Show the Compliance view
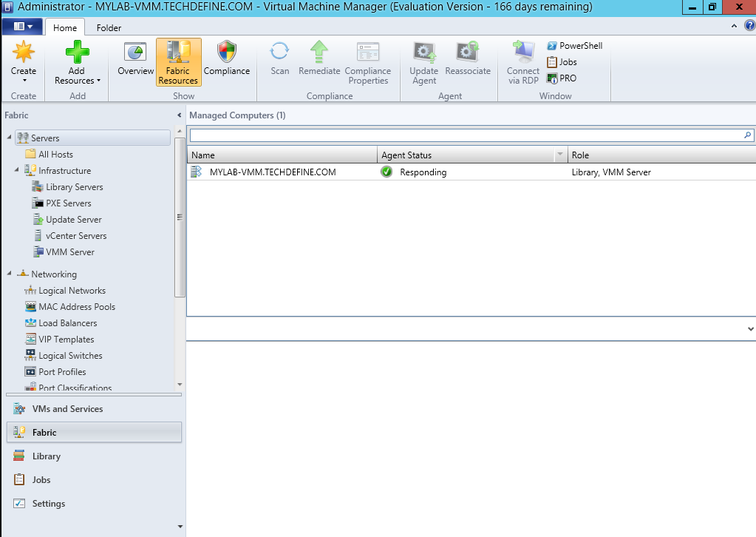The width and height of the screenshot is (756, 537). click(227, 59)
